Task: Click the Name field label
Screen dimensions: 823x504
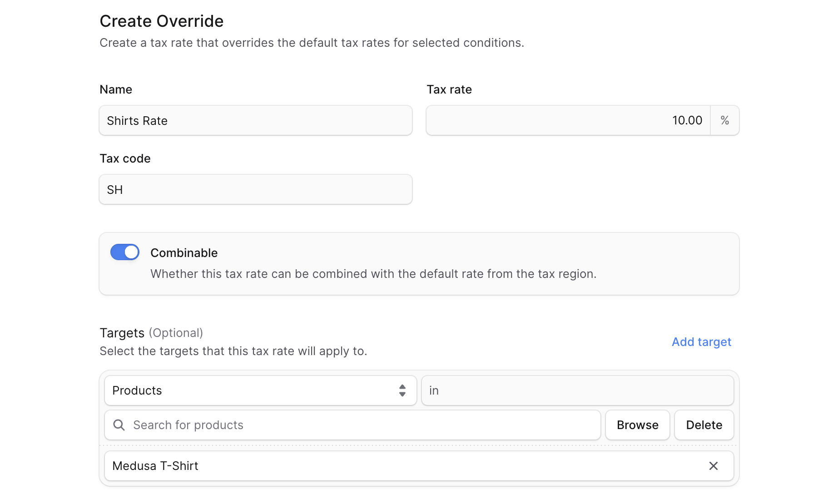Action: tap(116, 89)
